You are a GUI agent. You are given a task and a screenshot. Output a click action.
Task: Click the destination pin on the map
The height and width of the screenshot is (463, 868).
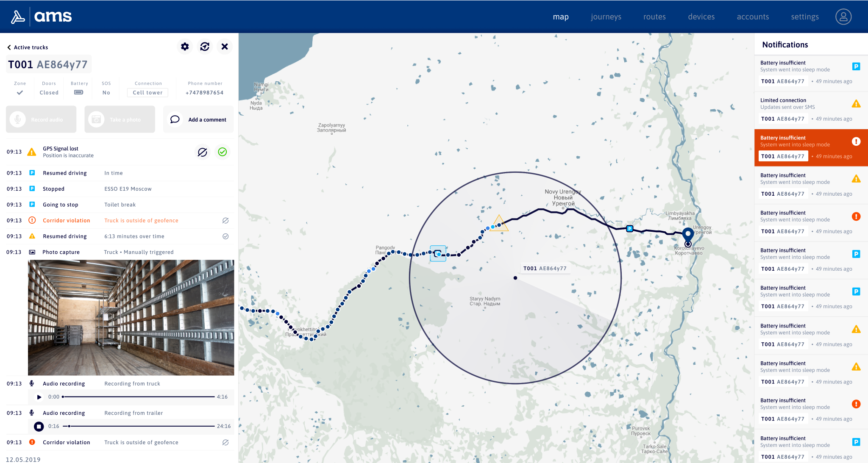pos(688,236)
